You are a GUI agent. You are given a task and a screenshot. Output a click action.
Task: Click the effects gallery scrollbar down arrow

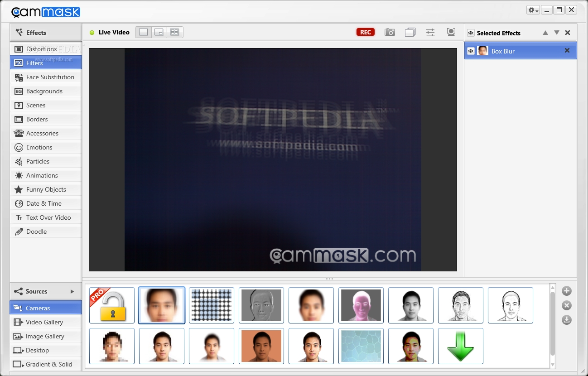(552, 365)
